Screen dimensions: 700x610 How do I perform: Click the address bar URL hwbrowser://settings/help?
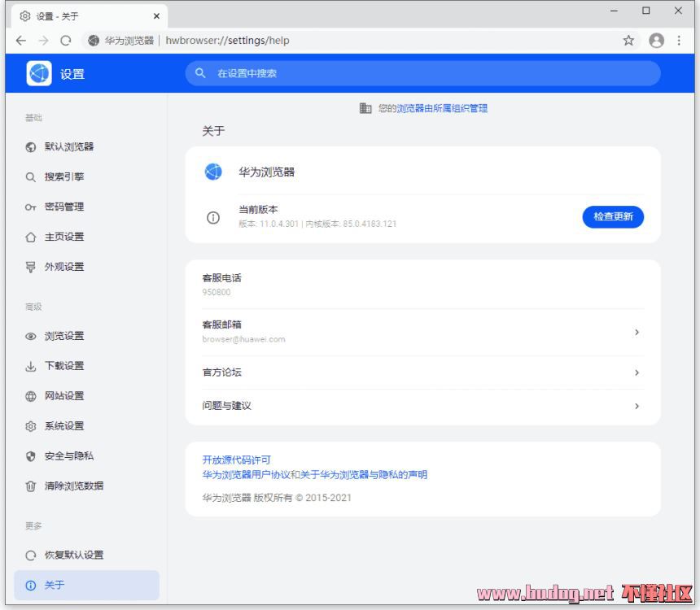[227, 41]
